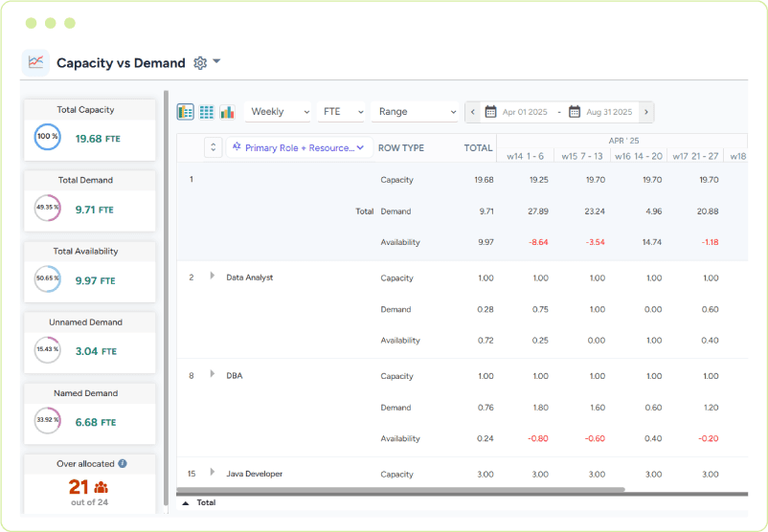
Task: Click the Capacity vs Demand chart icon
Action: point(35,62)
